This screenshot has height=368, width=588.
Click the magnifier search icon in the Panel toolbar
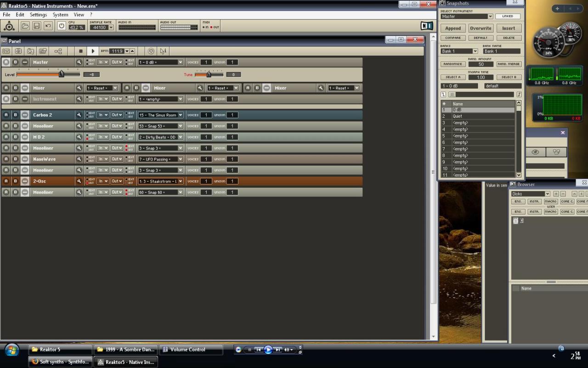[x=30, y=51]
